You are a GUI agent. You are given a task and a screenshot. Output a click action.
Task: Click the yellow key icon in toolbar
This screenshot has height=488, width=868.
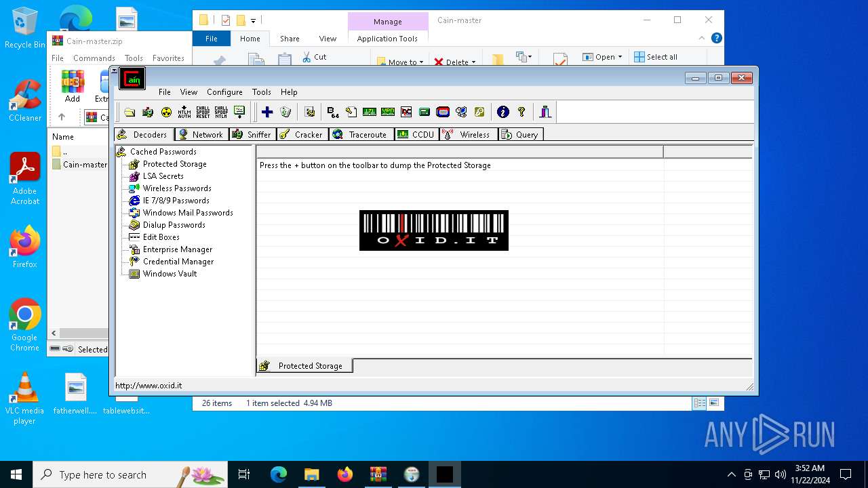(x=479, y=113)
